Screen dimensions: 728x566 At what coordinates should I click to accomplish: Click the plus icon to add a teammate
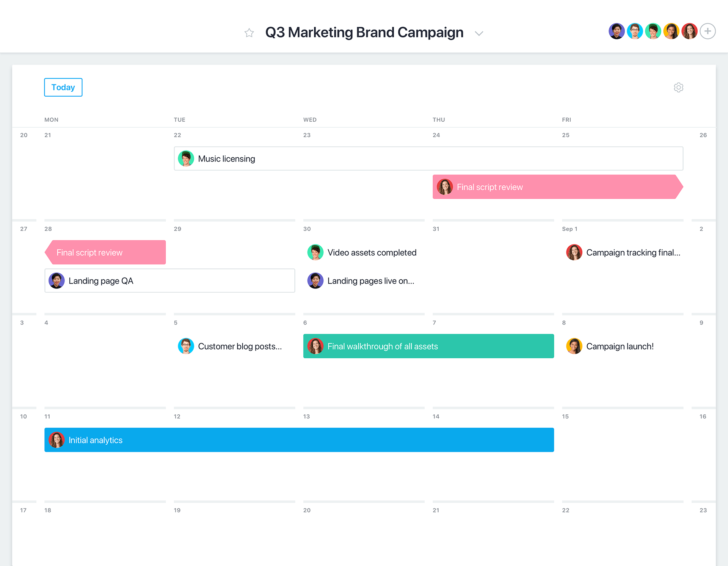tap(708, 31)
